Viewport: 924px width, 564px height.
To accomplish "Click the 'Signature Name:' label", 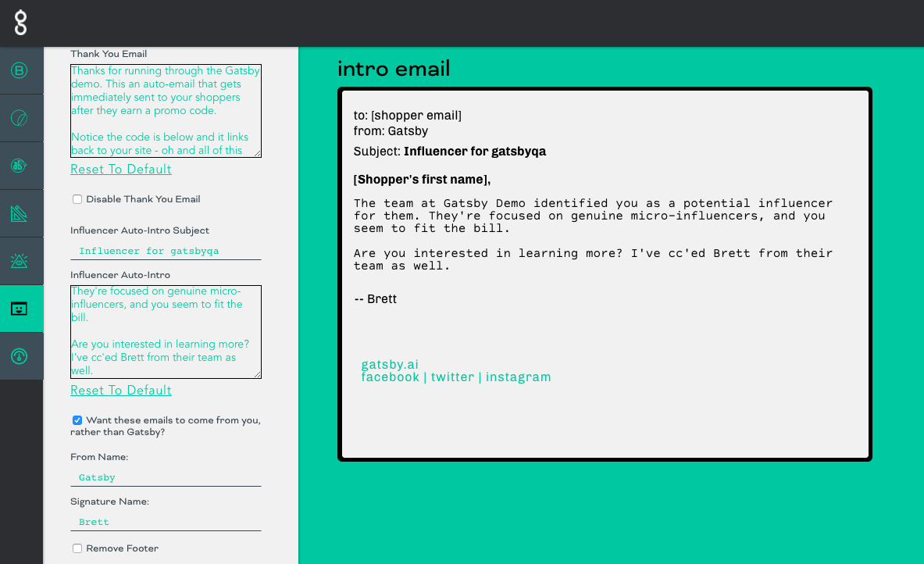I will [x=109, y=502].
